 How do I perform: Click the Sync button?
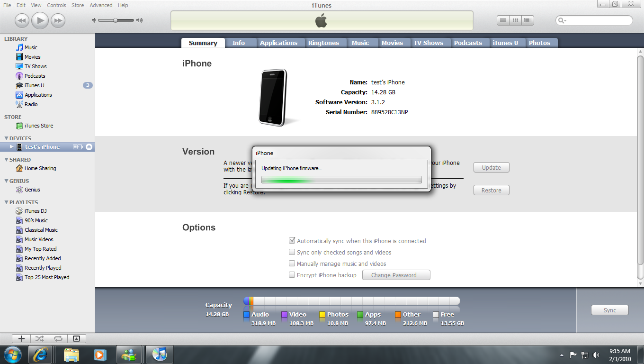pyautogui.click(x=610, y=310)
